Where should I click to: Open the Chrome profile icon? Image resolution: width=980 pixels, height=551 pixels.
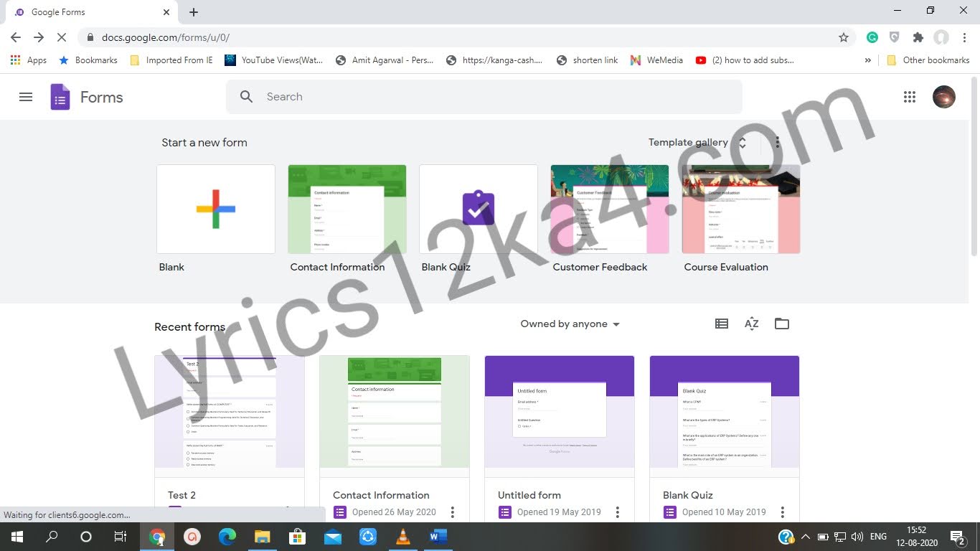[x=941, y=37]
